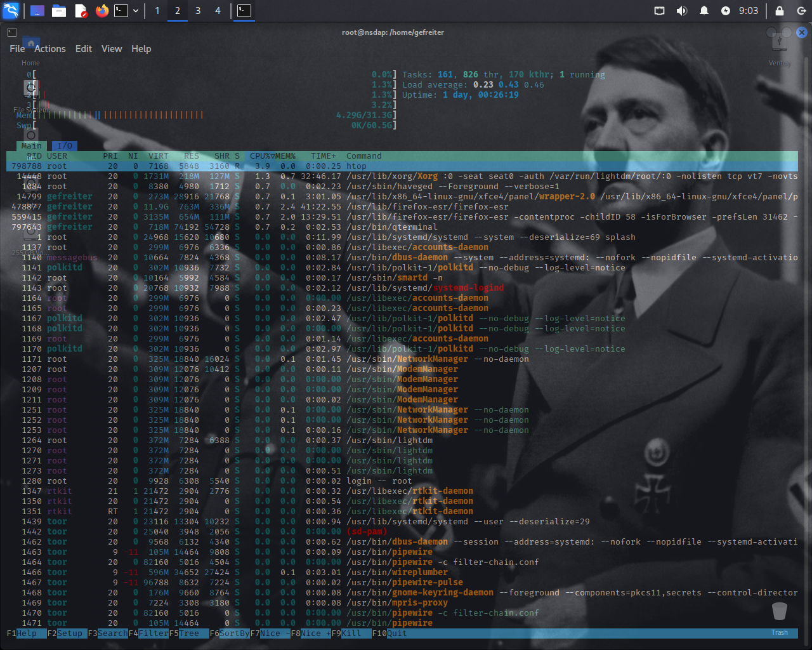Click F1 Help in the htop footer
The width and height of the screenshot is (812, 650).
pyautogui.click(x=27, y=633)
